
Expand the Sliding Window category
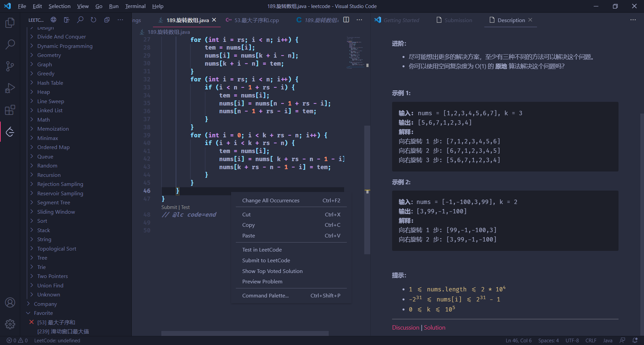pyautogui.click(x=56, y=212)
